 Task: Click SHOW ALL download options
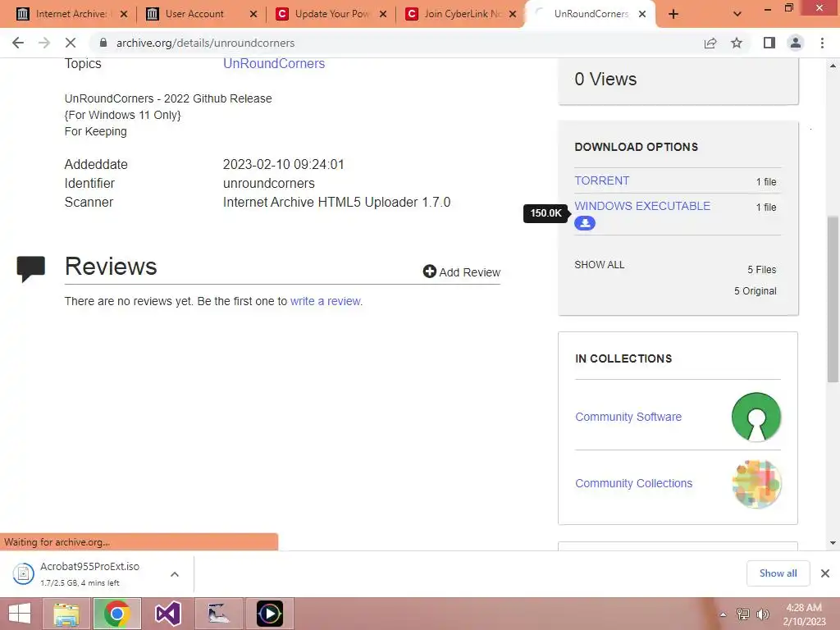click(599, 265)
